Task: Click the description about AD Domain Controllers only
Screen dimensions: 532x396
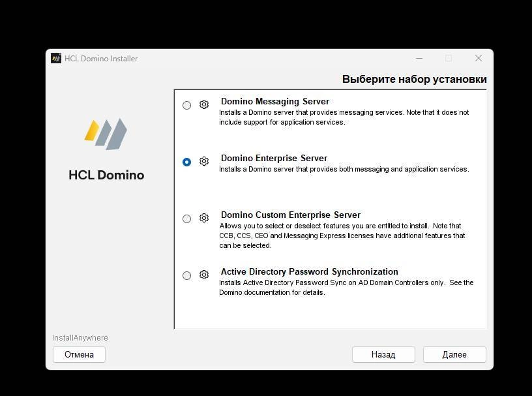Action: 346,287
